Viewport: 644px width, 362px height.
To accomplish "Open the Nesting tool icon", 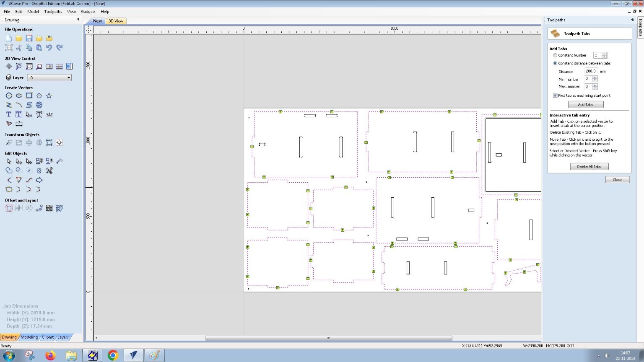I will point(59,208).
